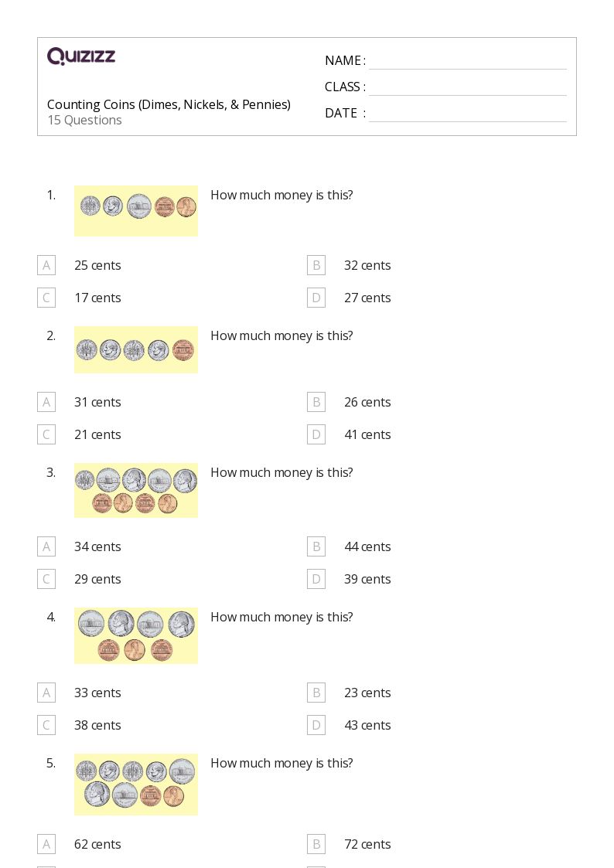The image size is (614, 868).
Task: Tick box A for 33 cents
Action: (46, 693)
